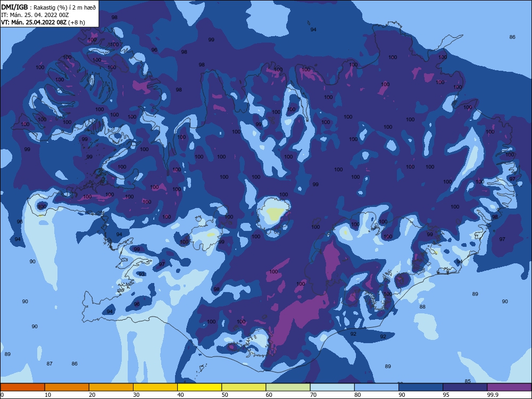Click the 0–10 dark orange legend swatch

pyautogui.click(x=22, y=387)
